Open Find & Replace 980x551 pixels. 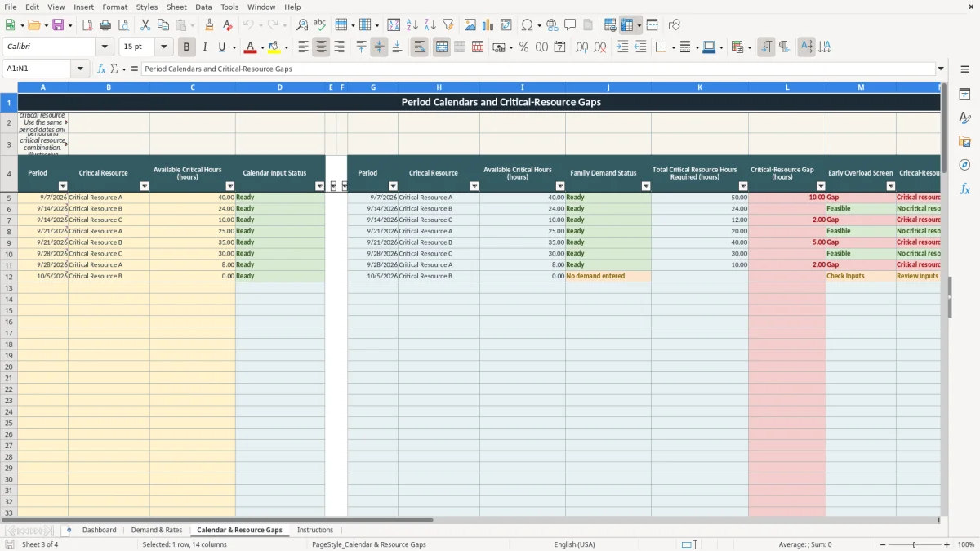click(x=302, y=25)
